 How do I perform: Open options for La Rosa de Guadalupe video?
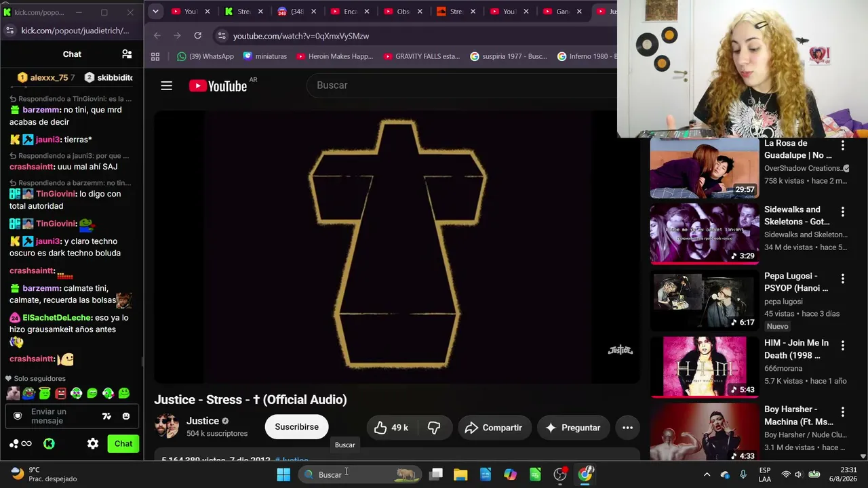[843, 146]
